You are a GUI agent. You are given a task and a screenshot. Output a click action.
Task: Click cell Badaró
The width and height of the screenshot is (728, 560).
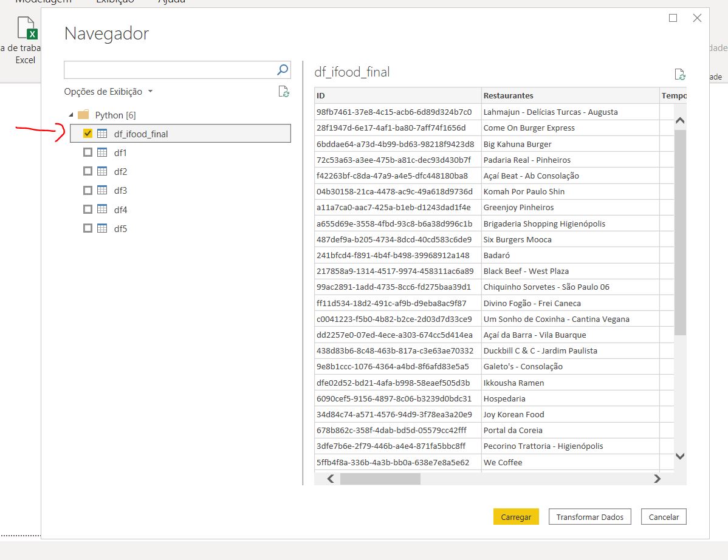570,255
